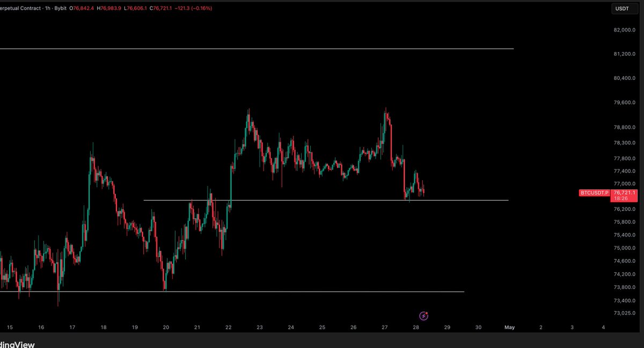
Task: Click date 20 on the time axis
Action: click(x=166, y=327)
